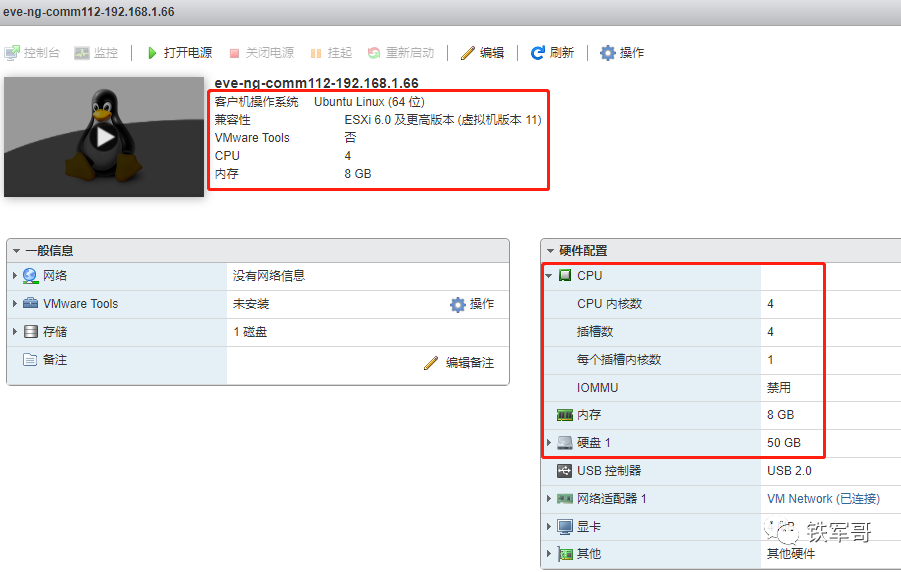Click 编辑备注 to edit notes

pos(459,363)
